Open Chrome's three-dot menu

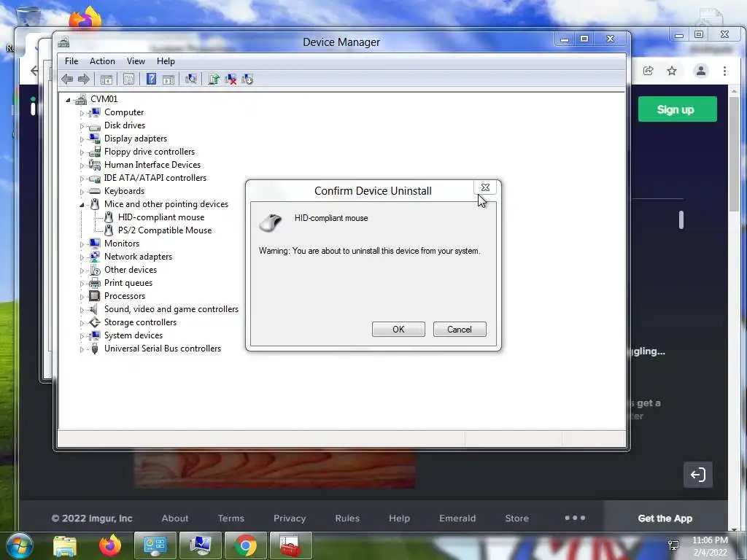(x=724, y=71)
